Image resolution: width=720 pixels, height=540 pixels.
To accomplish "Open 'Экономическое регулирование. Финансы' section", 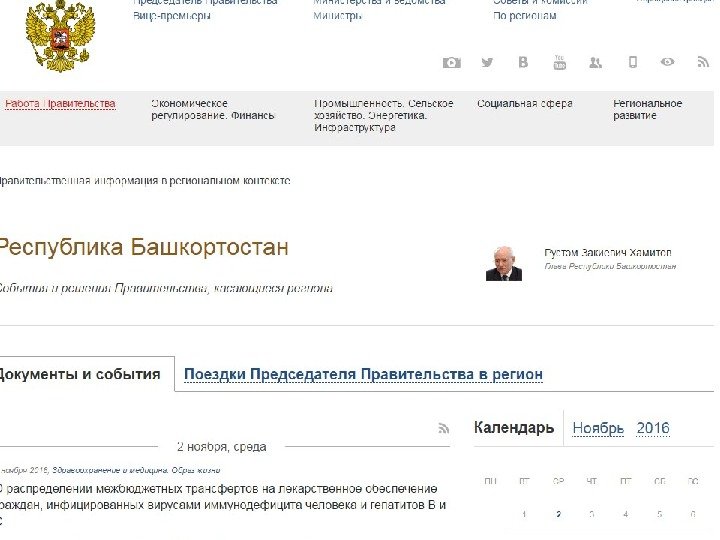I will pos(213,110).
